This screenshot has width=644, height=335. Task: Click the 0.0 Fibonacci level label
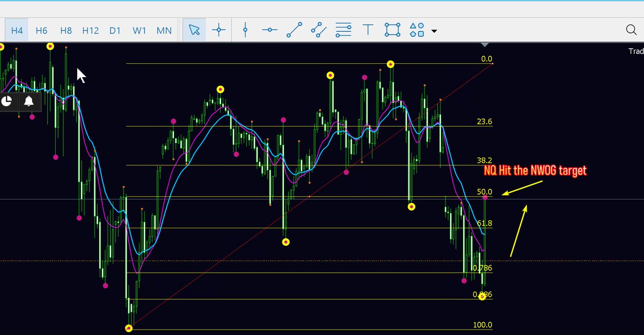(487, 59)
